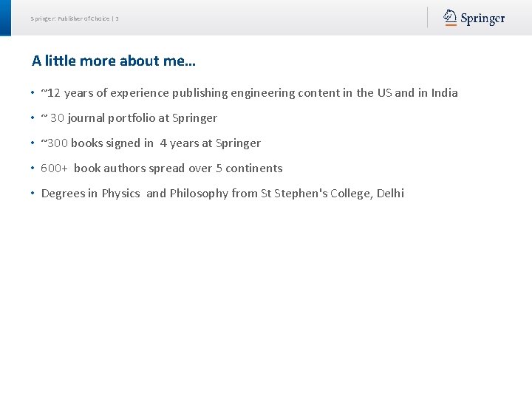Click the Springer wordmark text
The width and height of the screenshot is (532, 399).
(x=482, y=18)
